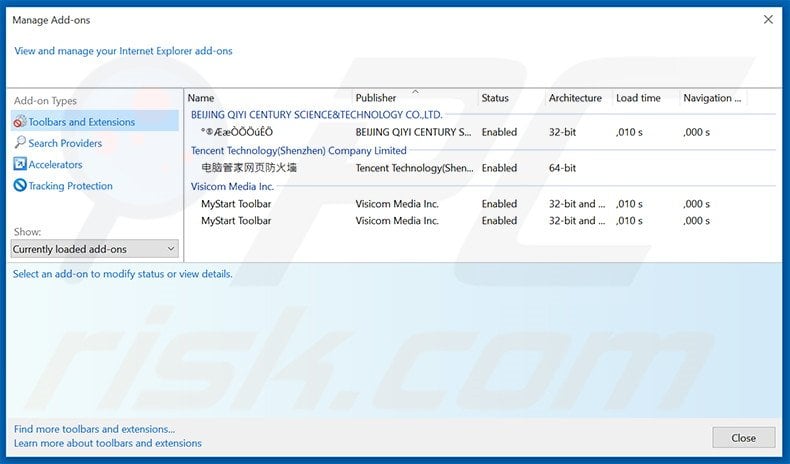Collapse the BEIJING QIYI CENTURY publisher group
The height and width of the screenshot is (464, 790).
[316, 115]
